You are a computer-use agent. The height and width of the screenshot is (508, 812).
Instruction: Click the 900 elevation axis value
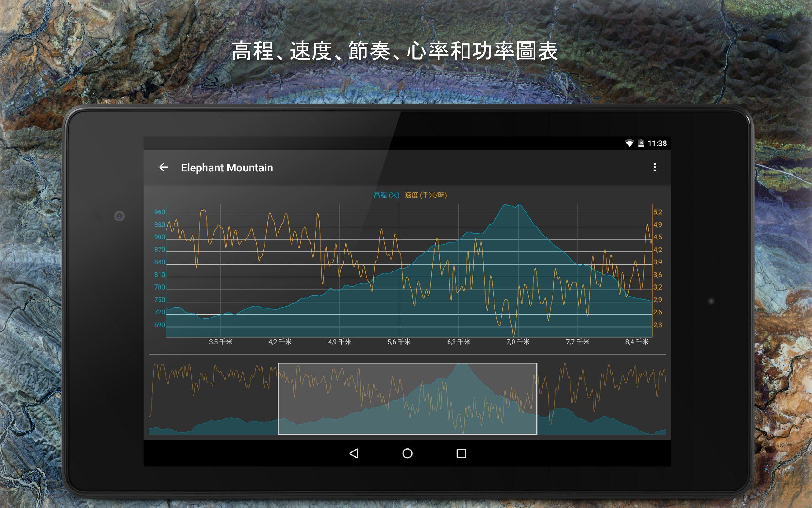pyautogui.click(x=160, y=237)
